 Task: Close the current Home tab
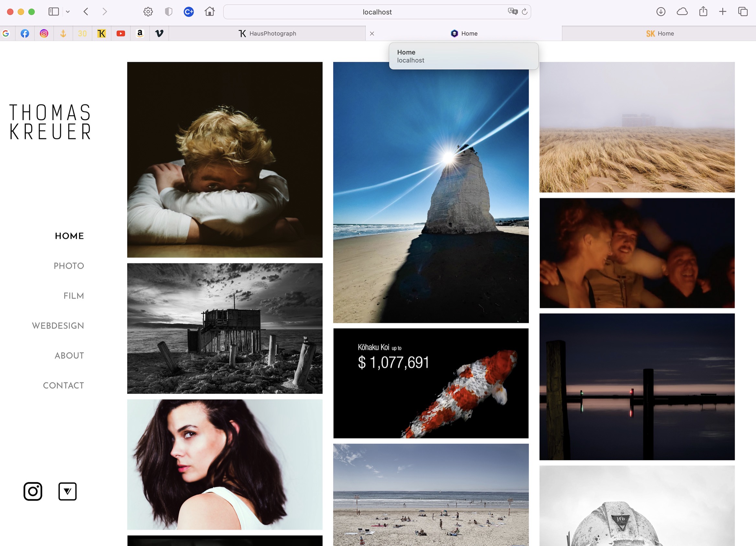[372, 33]
